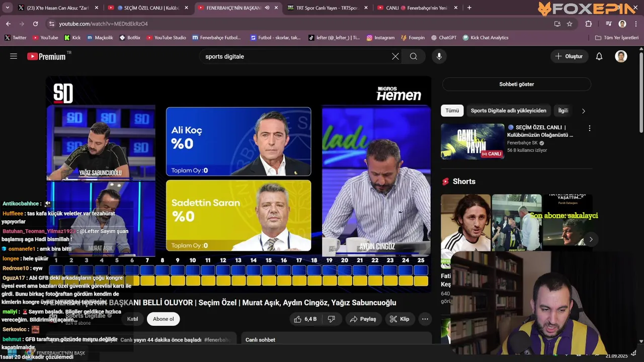Viewport: 644px width, 362px height.
Task: Select the Tümü filter chip
Action: click(452, 111)
